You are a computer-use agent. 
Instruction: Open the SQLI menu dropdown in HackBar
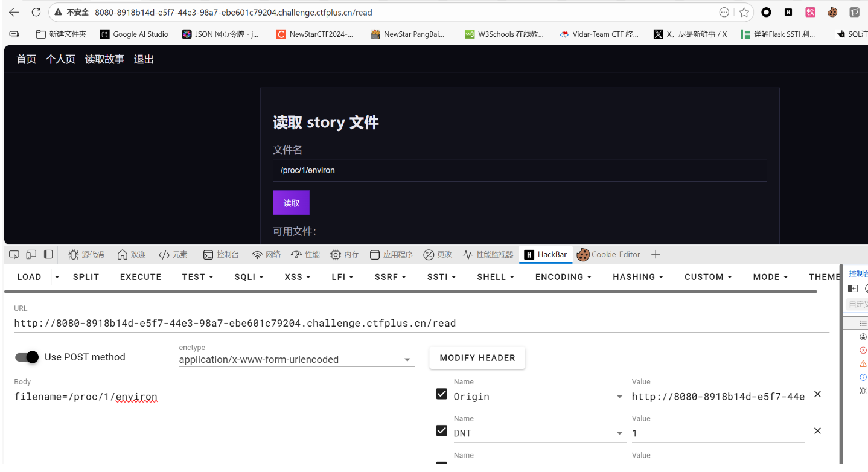249,277
